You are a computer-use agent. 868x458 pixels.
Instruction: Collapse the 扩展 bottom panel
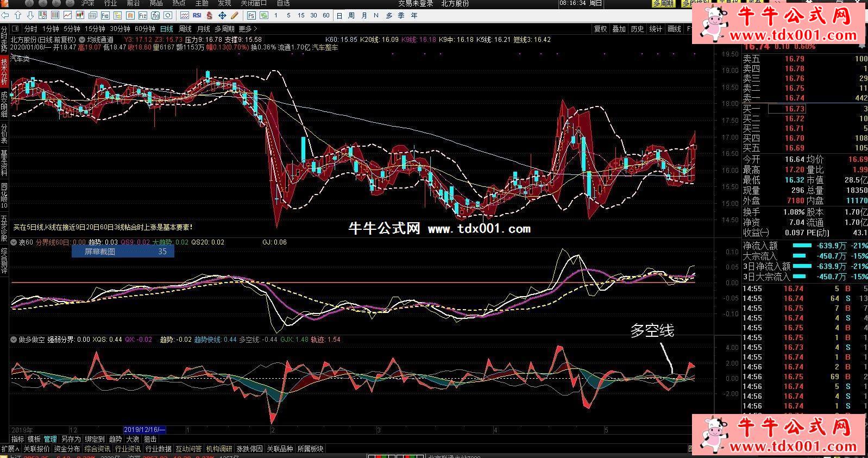pos(10,449)
